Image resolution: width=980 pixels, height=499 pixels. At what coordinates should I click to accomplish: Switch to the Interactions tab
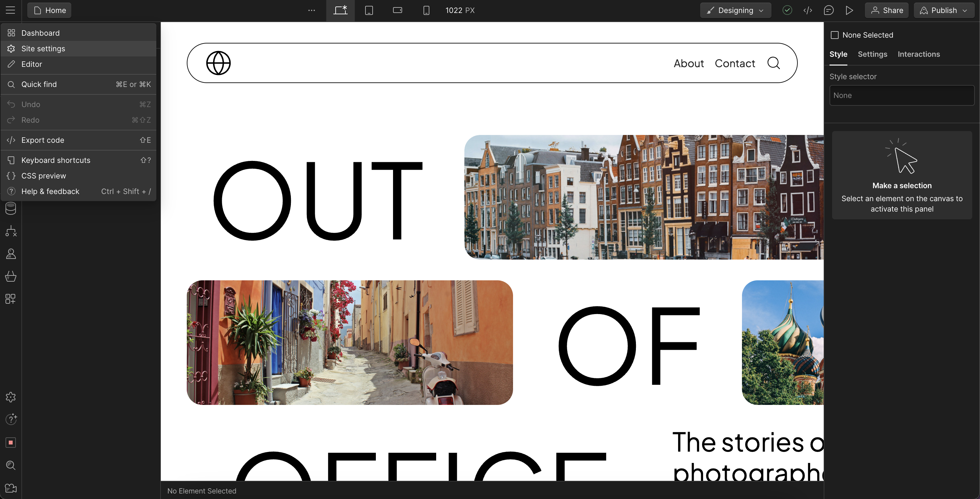(918, 55)
